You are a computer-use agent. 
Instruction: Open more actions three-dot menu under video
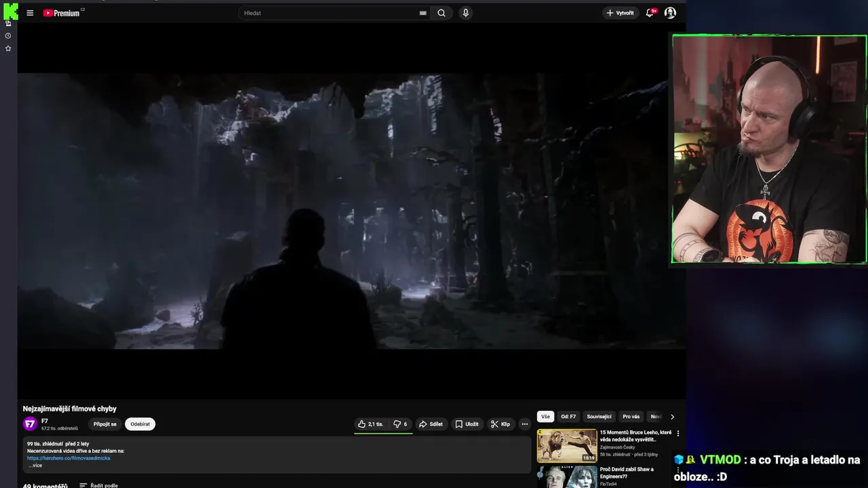tap(525, 424)
